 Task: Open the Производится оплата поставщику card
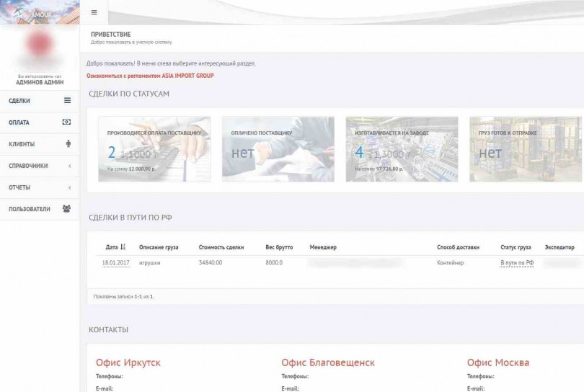coord(154,149)
